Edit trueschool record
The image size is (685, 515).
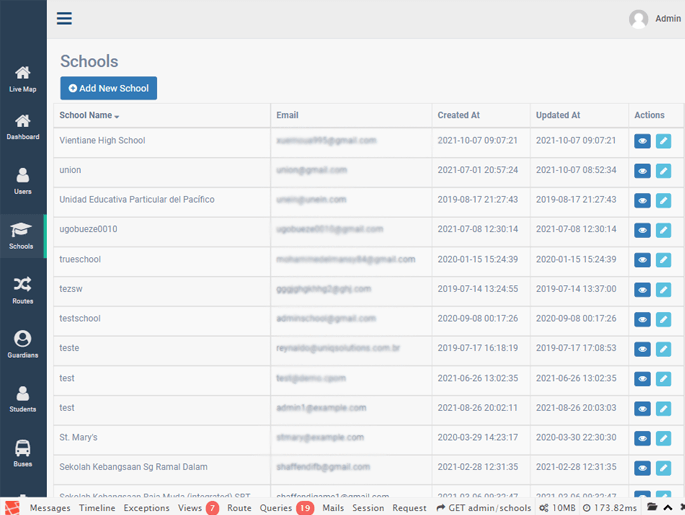click(663, 260)
